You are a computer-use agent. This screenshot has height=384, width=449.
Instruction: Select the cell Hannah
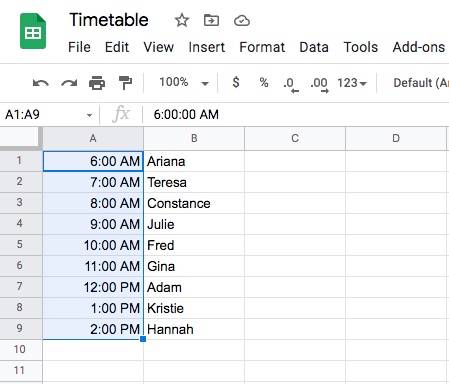point(194,329)
